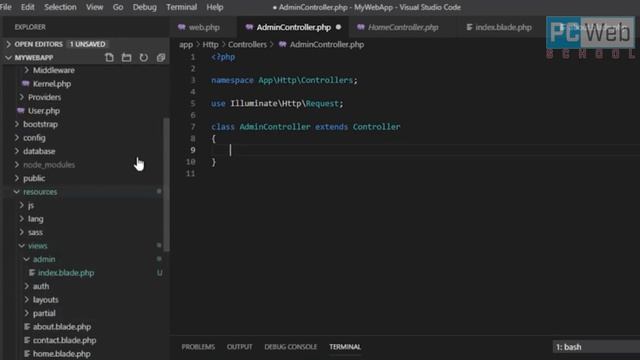Click the index.blade.php tab icon
Image resolution: width=640 pixels, height=360 pixels.
tap(469, 27)
